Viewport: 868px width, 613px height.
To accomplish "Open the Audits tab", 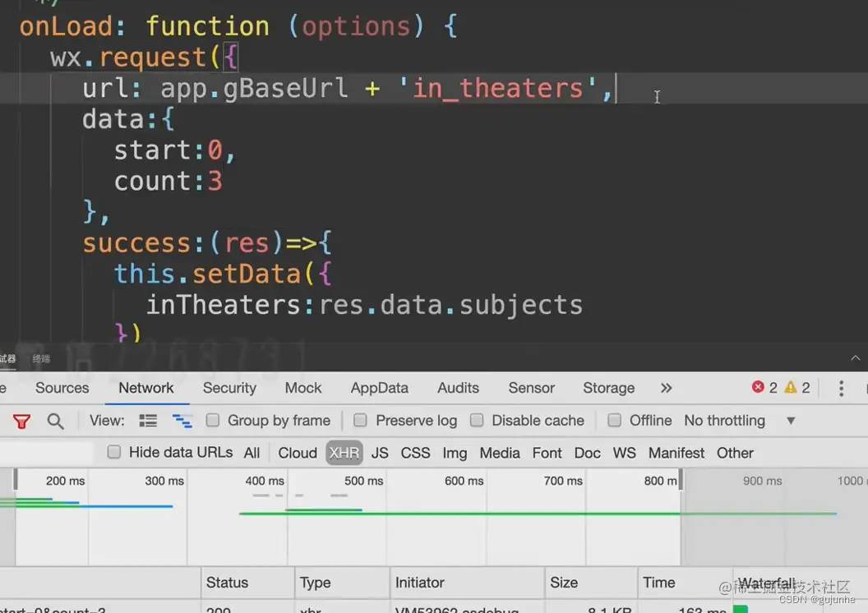I will coord(458,388).
